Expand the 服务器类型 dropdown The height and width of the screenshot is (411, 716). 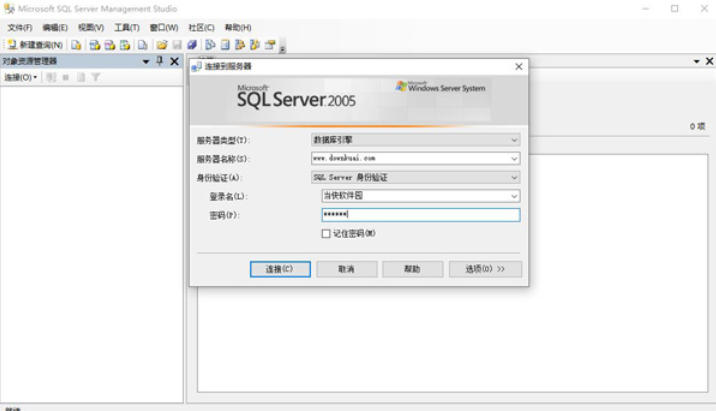tap(514, 140)
